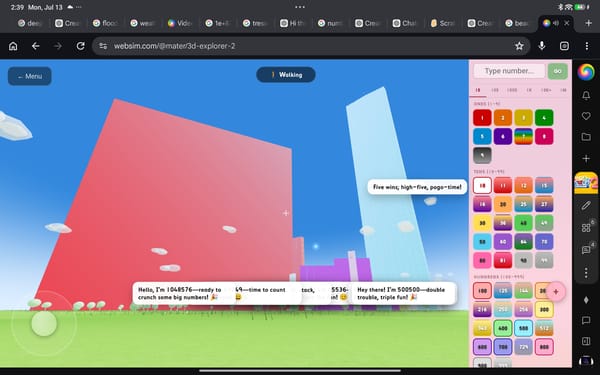Select the pink number 800 tile
The image size is (600, 375).
[544, 347]
